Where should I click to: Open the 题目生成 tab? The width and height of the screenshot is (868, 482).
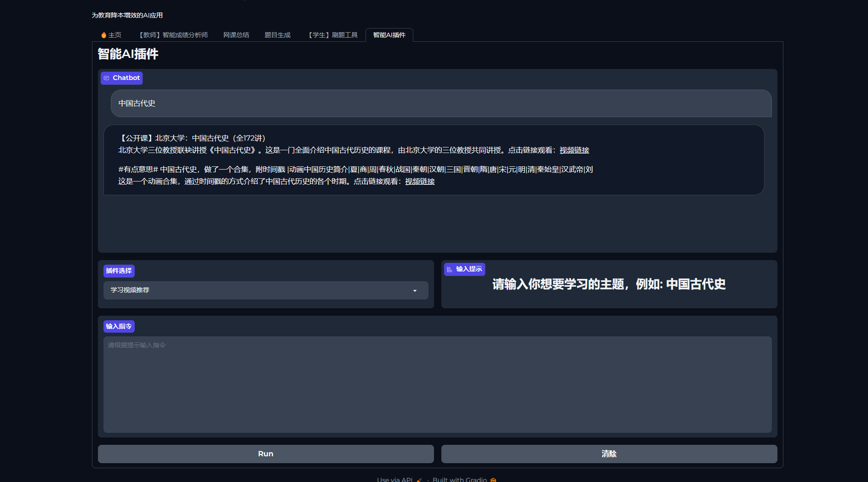point(277,34)
